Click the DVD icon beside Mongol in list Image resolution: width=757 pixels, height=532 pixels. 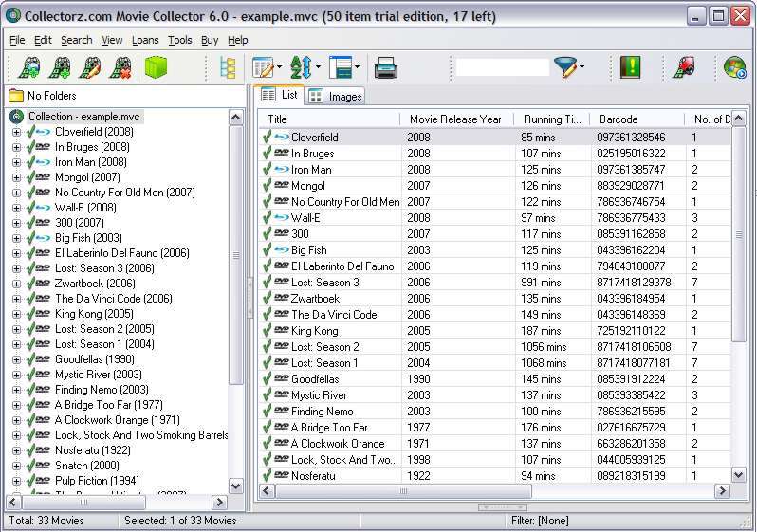pyautogui.click(x=282, y=185)
